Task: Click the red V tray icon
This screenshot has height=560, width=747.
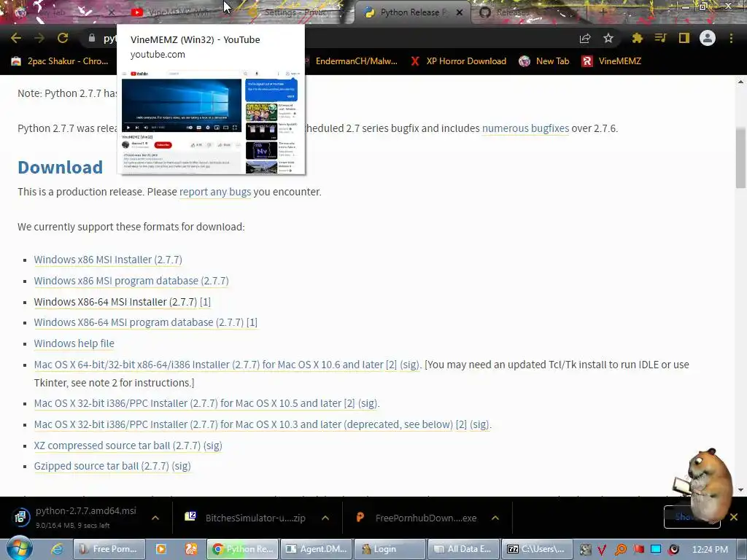Action: tap(602, 550)
